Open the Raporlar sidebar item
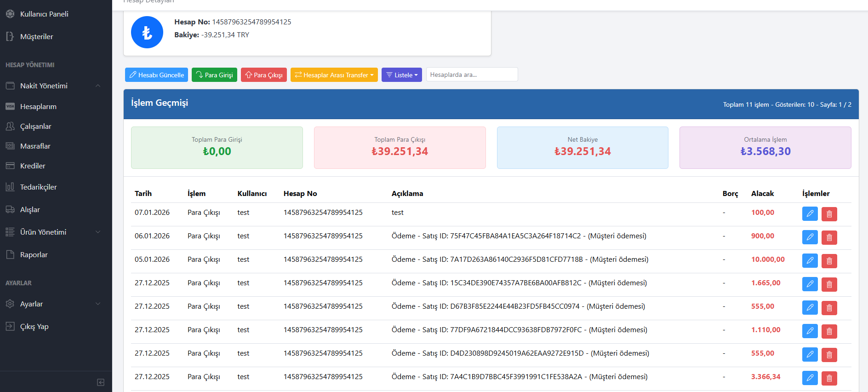Screen dimensions: 868x392 pyautogui.click(x=34, y=255)
